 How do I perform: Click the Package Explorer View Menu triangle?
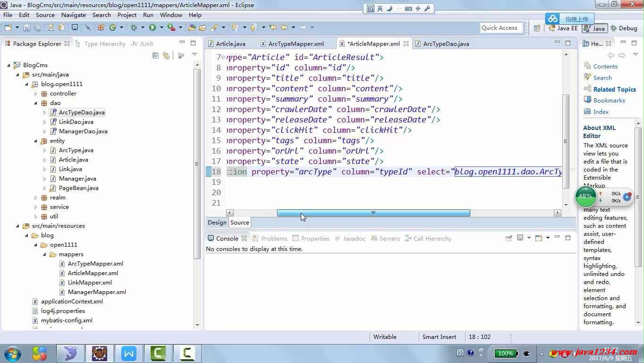[x=194, y=55]
